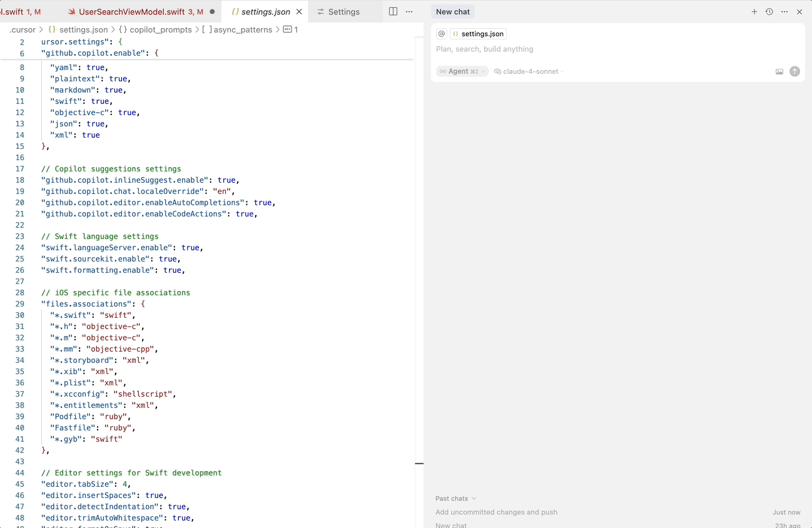
Task: Open chat panel more options ellipsis
Action: (x=784, y=12)
